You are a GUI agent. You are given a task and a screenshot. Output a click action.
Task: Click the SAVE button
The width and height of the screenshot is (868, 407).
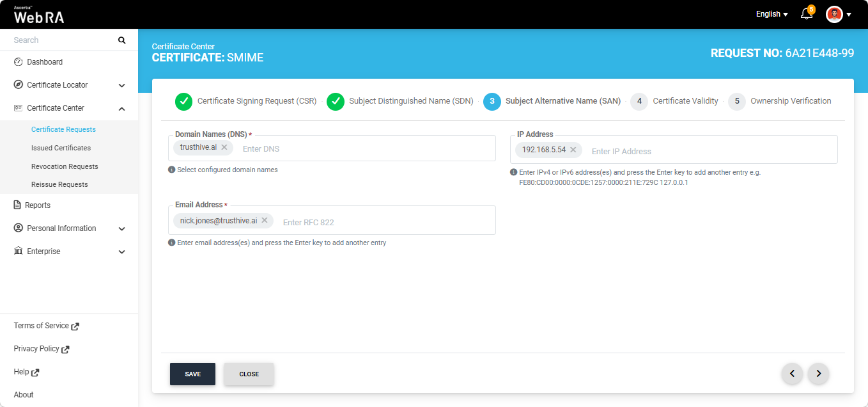pyautogui.click(x=192, y=374)
